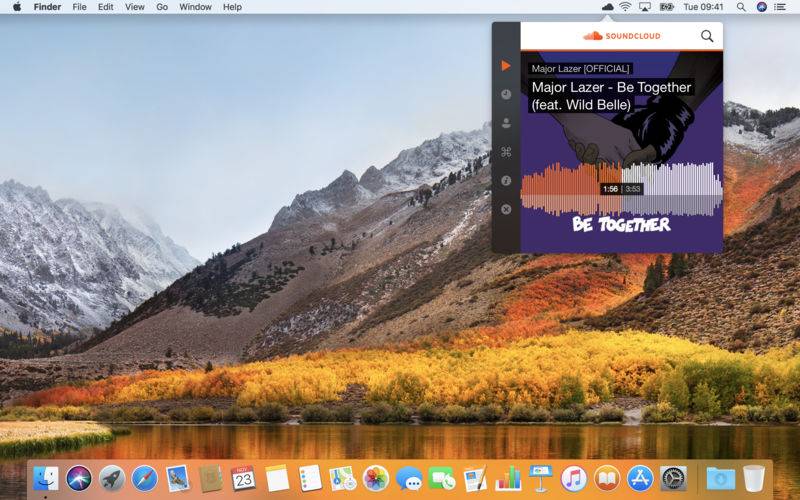Open the Major Lazer [OFFICIAL] artist link
This screenshot has height=500, width=800.
point(580,68)
